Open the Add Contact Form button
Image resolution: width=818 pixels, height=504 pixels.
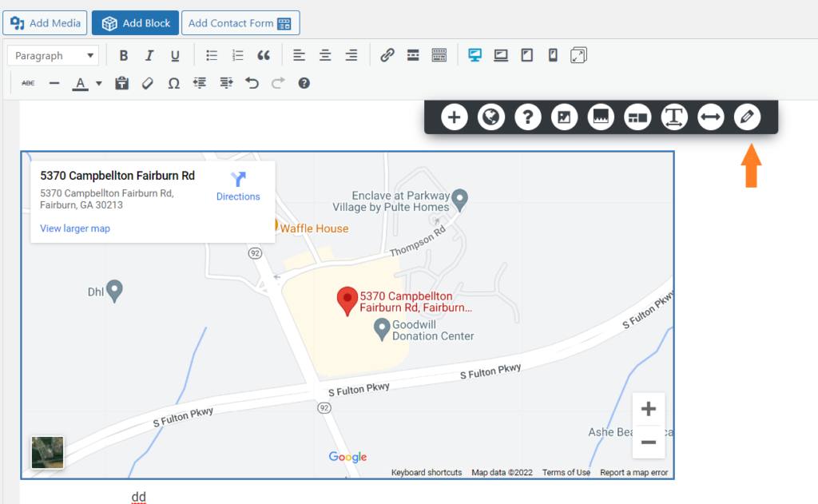[240, 23]
